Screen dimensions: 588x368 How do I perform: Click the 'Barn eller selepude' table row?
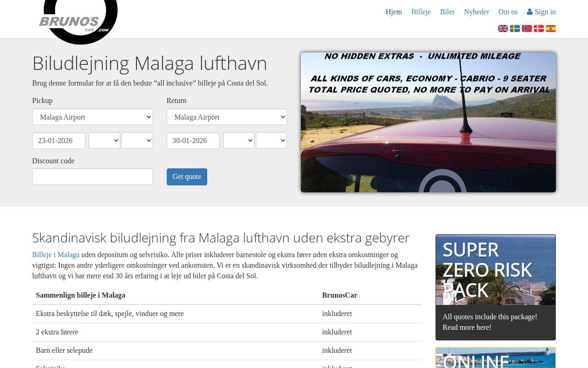tap(227, 351)
